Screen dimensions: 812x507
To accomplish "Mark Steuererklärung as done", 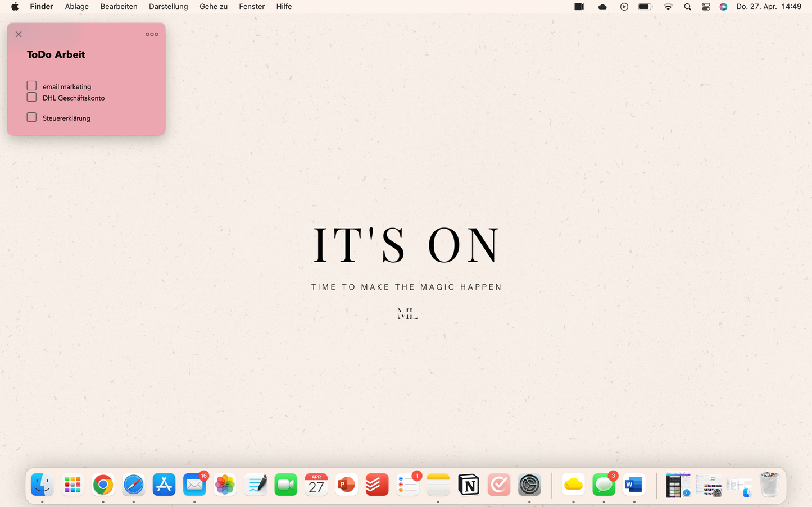I will tap(31, 117).
